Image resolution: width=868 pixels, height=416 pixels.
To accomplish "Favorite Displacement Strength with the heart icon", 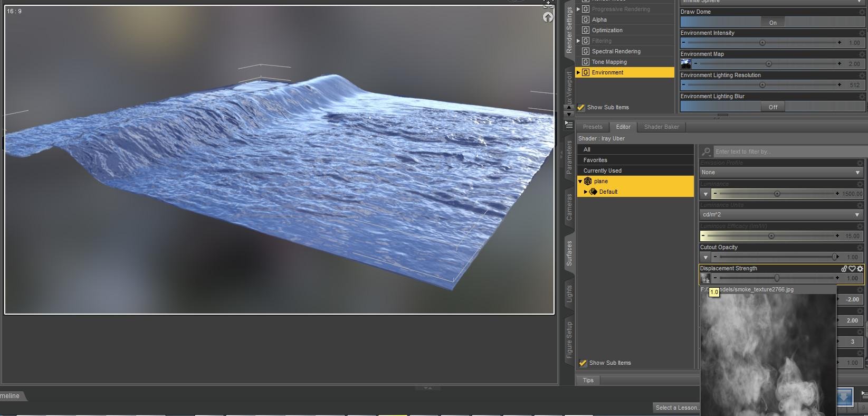I will pyautogui.click(x=852, y=269).
